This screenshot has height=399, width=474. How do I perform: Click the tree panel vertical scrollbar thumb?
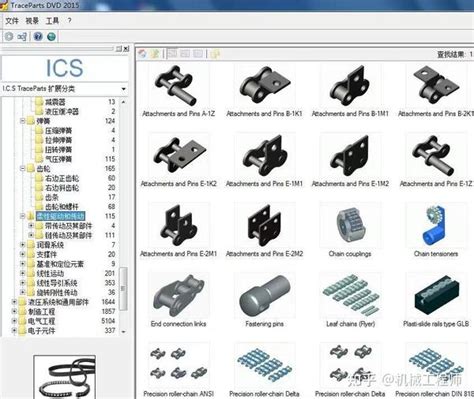click(123, 289)
